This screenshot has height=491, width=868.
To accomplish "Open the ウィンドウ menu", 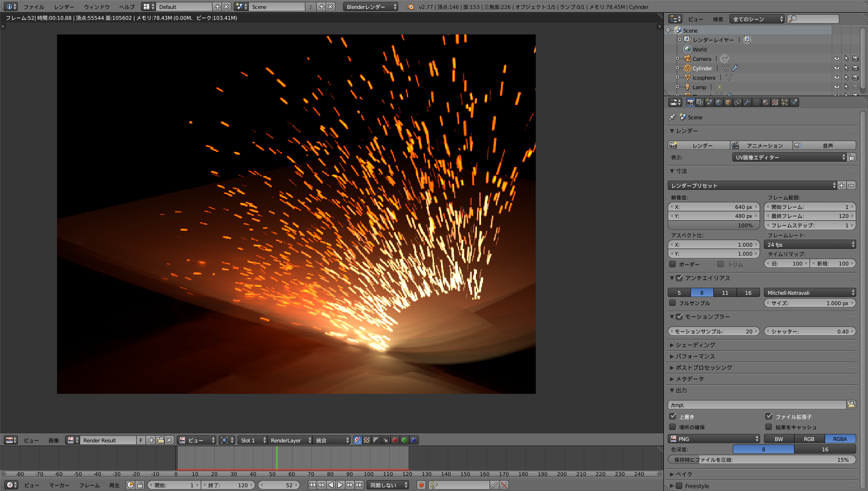I will 97,7.
